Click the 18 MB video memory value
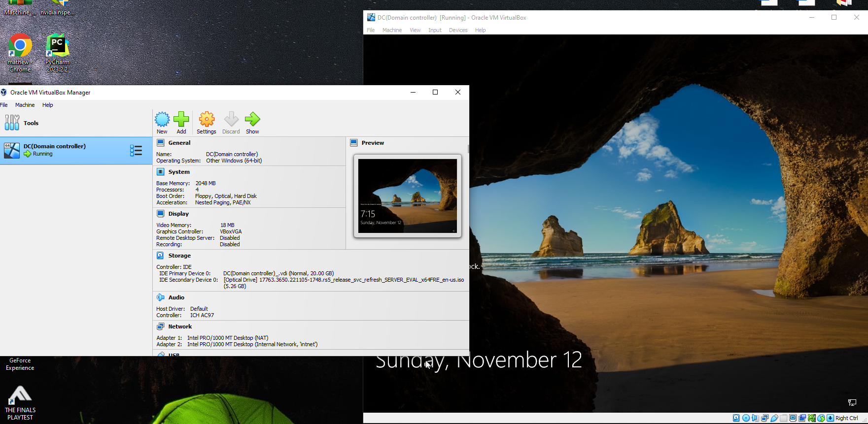Image resolution: width=868 pixels, height=424 pixels. (x=227, y=225)
